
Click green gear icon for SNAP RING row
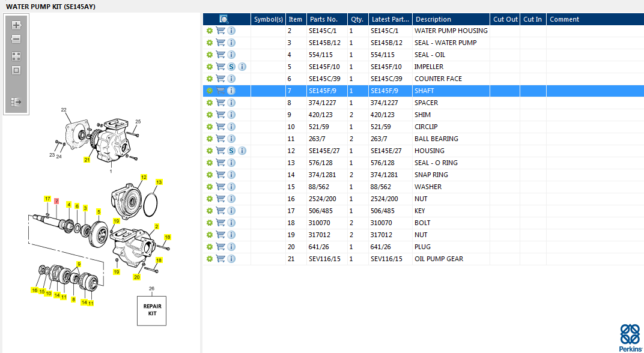[210, 175]
